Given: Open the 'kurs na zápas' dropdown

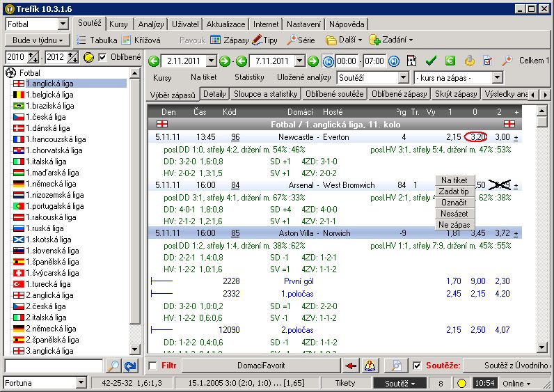Looking at the screenshot, I should click(497, 78).
